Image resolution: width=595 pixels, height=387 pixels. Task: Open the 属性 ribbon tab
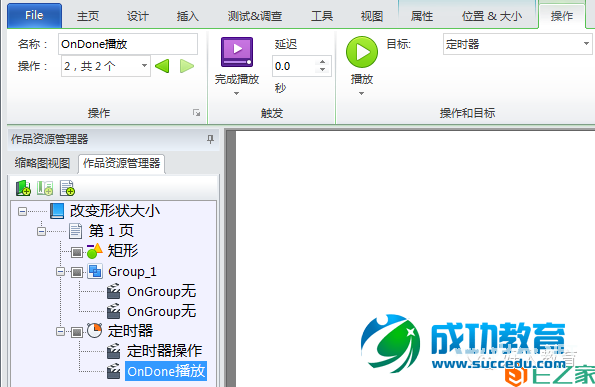(422, 16)
